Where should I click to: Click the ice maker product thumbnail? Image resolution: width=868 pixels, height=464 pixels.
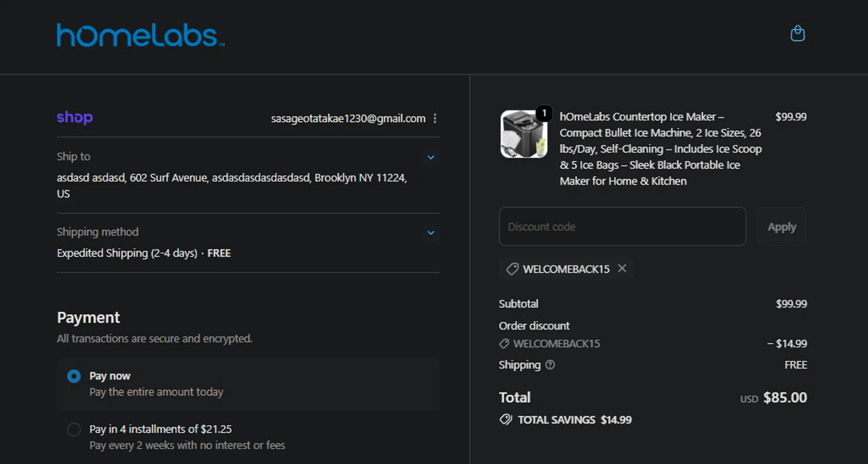pos(524,134)
